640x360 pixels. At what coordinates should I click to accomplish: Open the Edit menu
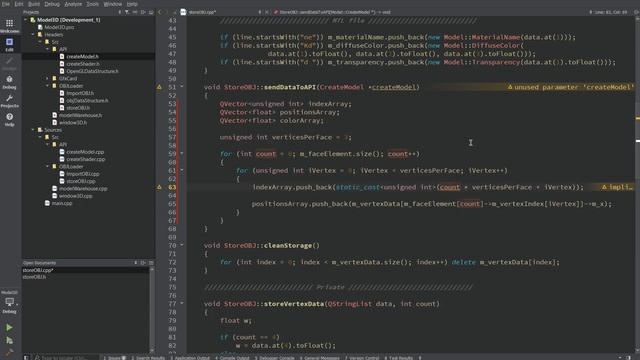pos(19,4)
